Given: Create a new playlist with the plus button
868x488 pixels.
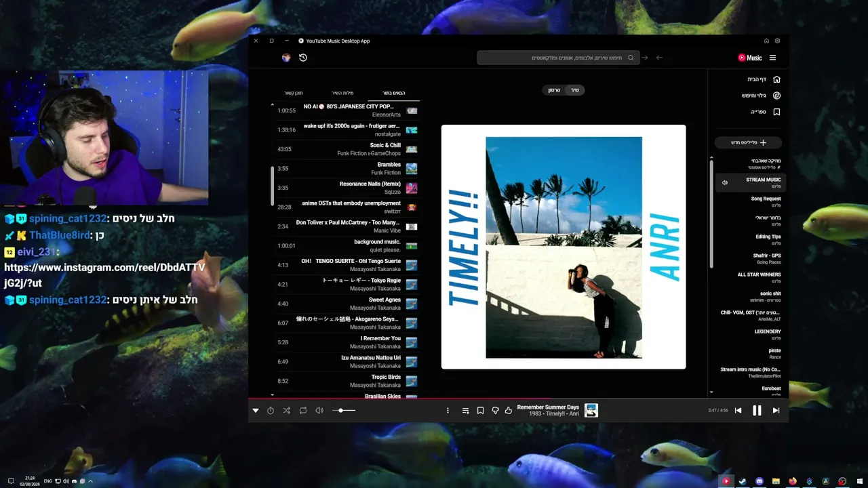Looking at the screenshot, I should point(749,142).
